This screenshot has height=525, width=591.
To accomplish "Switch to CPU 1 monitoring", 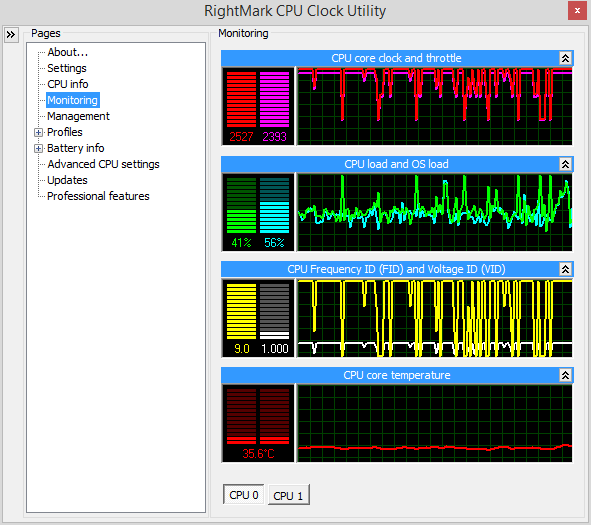I will pos(288,495).
